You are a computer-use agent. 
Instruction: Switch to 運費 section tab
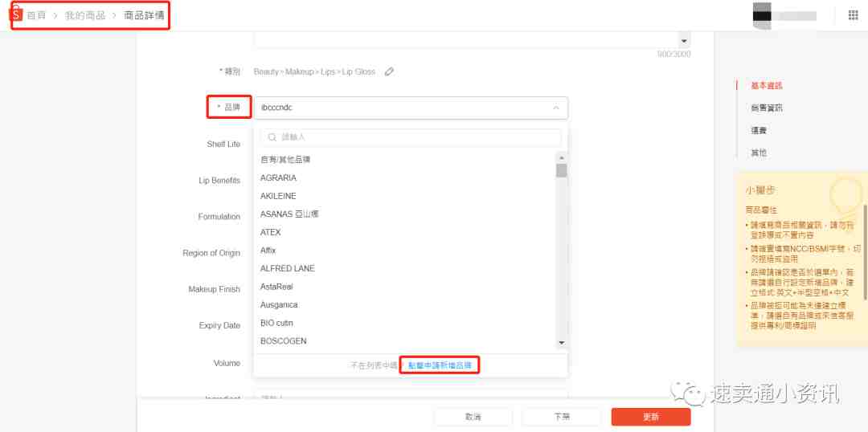[759, 131]
